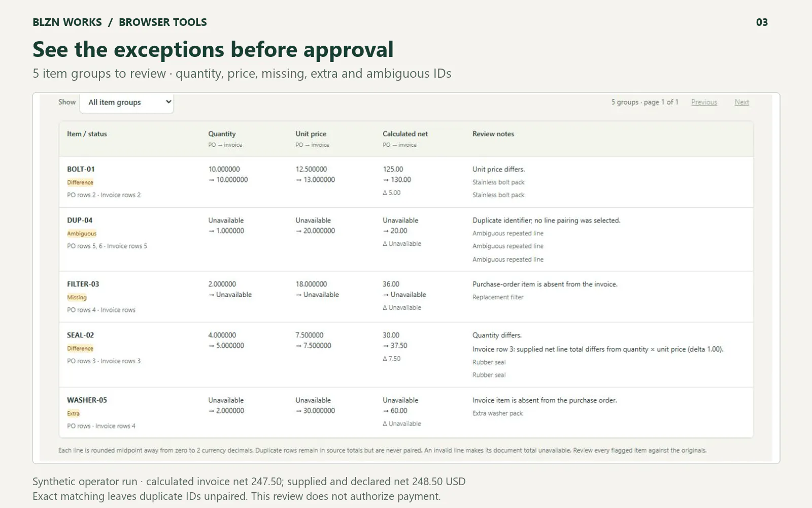Click the rounding rule footnote text
Image resolution: width=812 pixels, height=508 pixels.
coord(382,450)
